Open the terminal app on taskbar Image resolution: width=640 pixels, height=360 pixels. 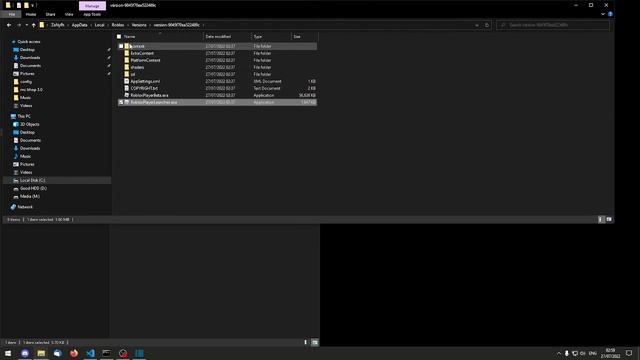tap(107, 353)
